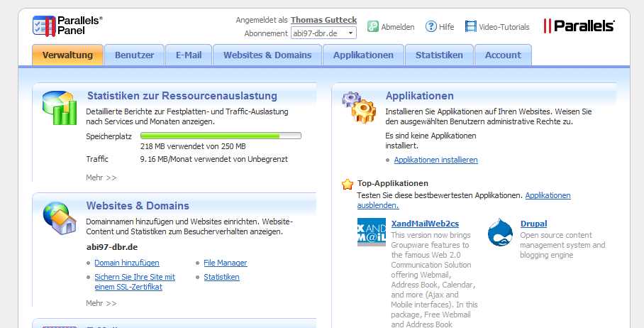Screen dimensions: 644x328
Task: Click the Applikationen gears icon
Action: [359, 107]
